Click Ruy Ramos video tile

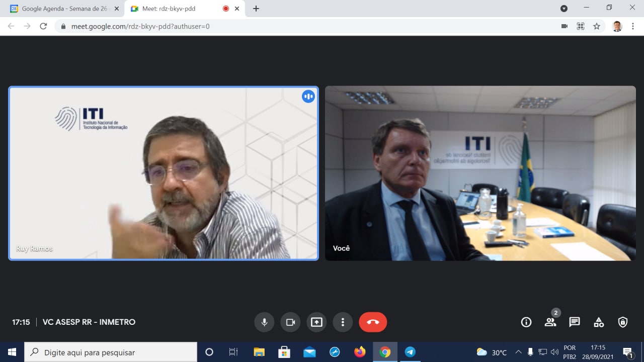pos(164,173)
